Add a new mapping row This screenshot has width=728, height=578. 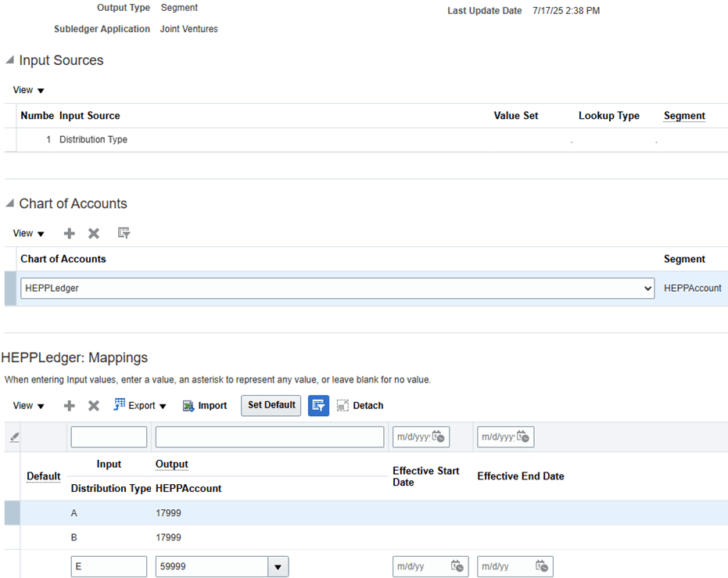click(69, 405)
